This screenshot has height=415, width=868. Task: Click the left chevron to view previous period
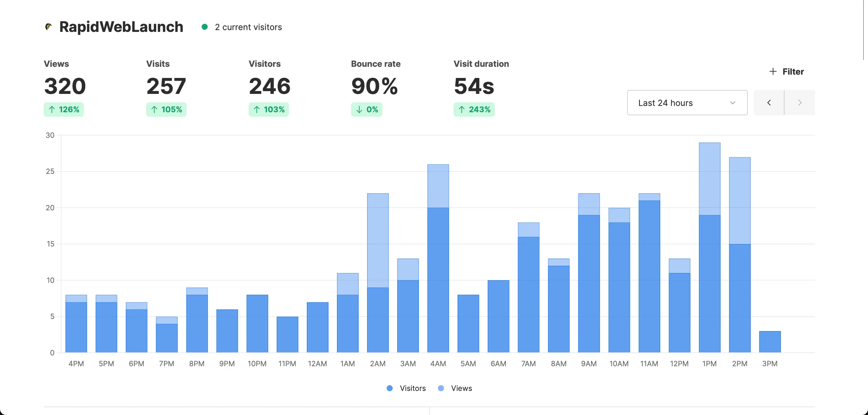click(x=769, y=103)
